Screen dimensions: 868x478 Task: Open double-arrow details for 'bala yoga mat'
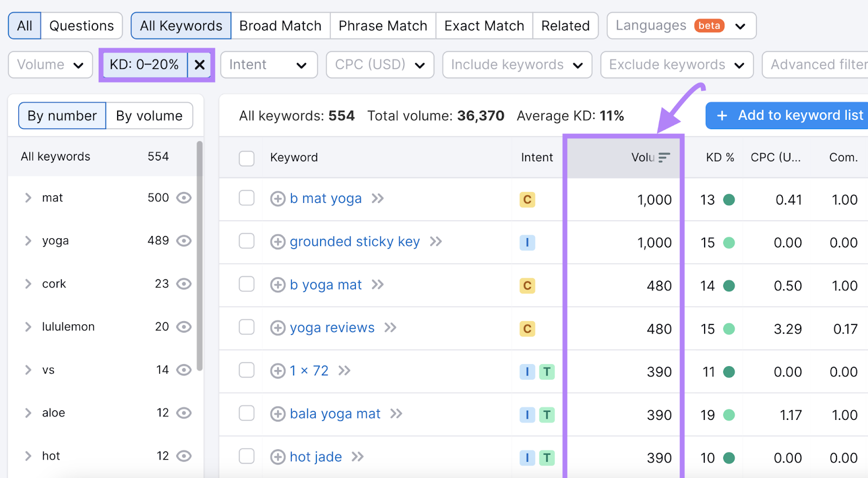396,414
